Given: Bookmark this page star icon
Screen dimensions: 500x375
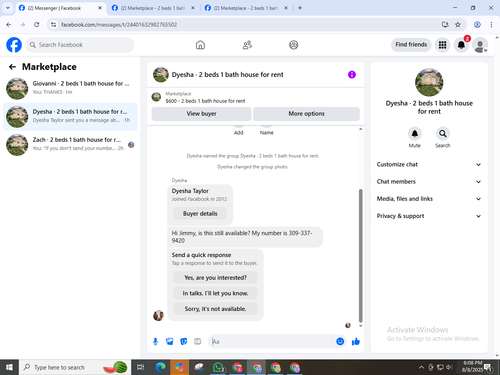Looking at the screenshot, I should [458, 25].
